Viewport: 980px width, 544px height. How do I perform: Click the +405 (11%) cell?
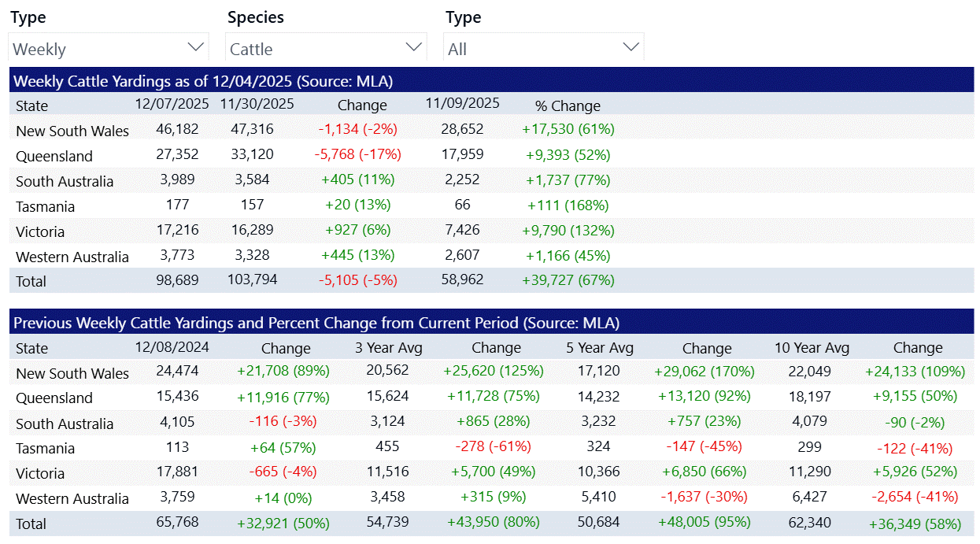(358, 179)
